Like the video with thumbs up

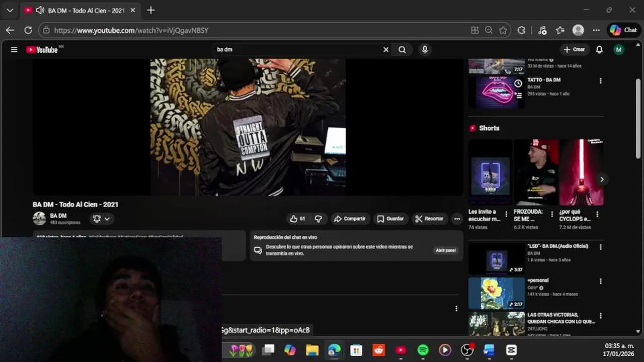297,219
